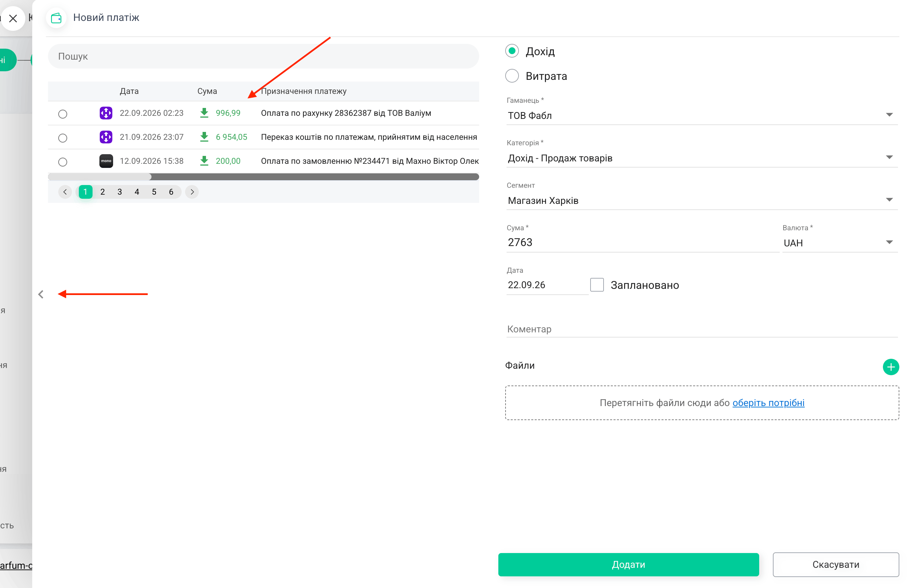Image resolution: width=911 pixels, height=588 pixels.
Task: Click the green Додати button
Action: 628,564
